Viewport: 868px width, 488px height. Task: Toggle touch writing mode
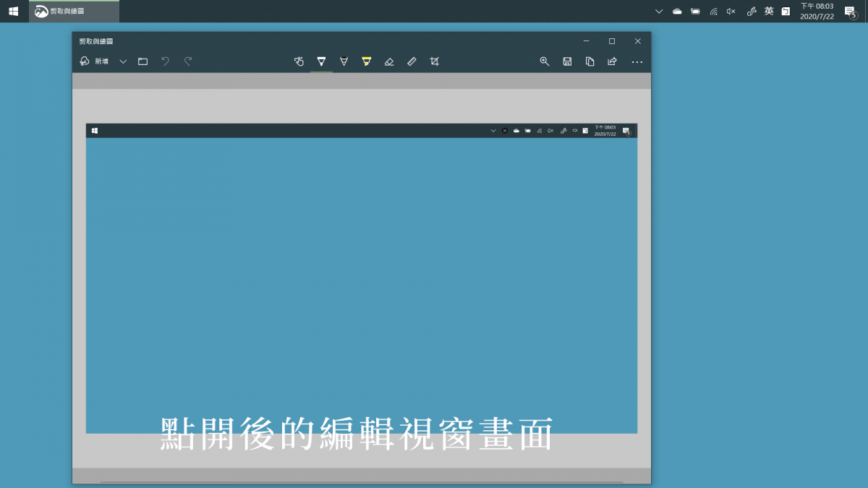299,61
